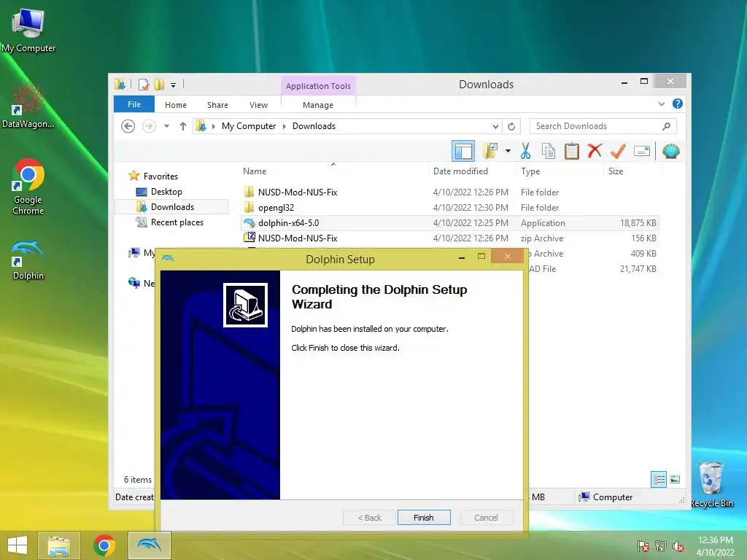This screenshot has width=747, height=560.
Task: Click the search magnifier icon
Action: (667, 126)
